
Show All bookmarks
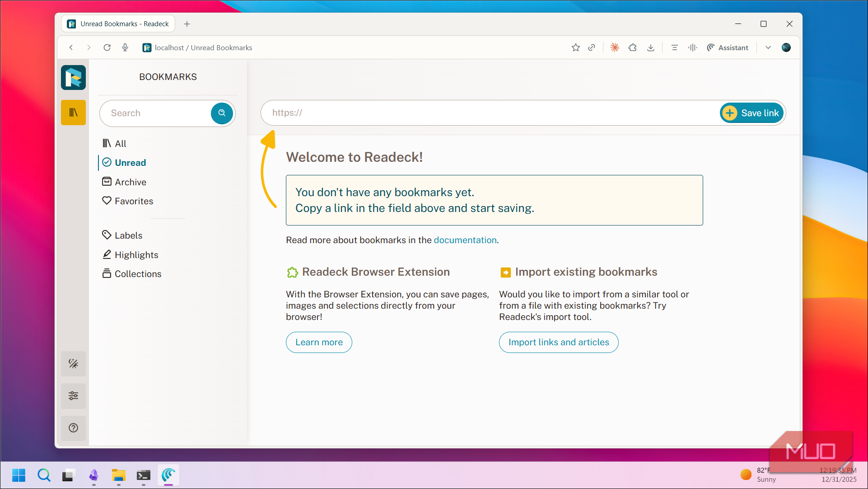point(114,143)
